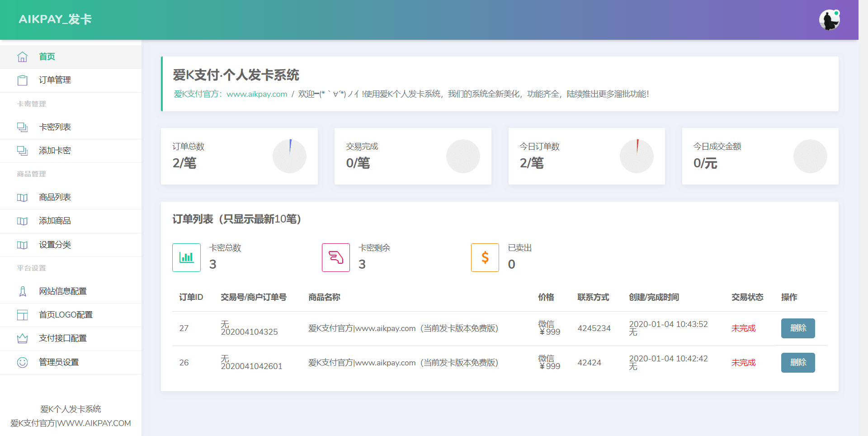Click timestamp 2020-01-04 10:43:52
Viewport: 868px width, 436px height.
[668, 324]
